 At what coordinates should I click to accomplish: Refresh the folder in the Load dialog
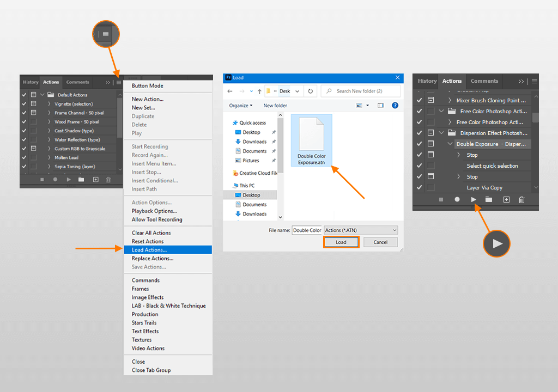[310, 91]
